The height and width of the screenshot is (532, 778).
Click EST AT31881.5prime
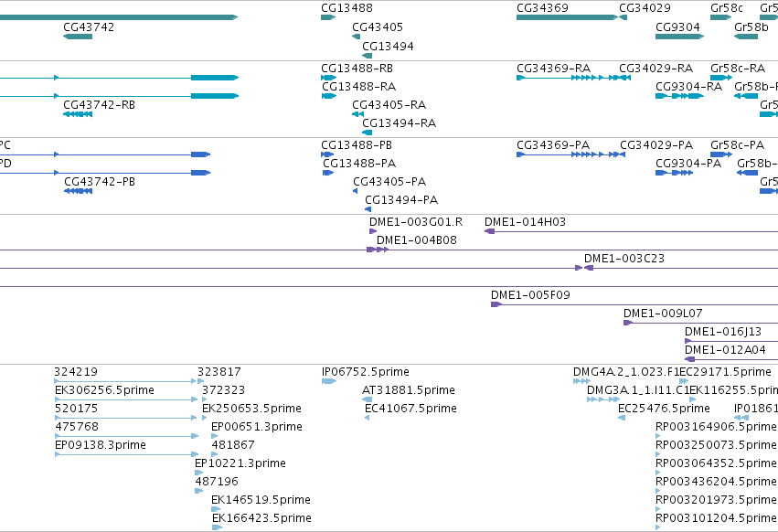(x=368, y=399)
